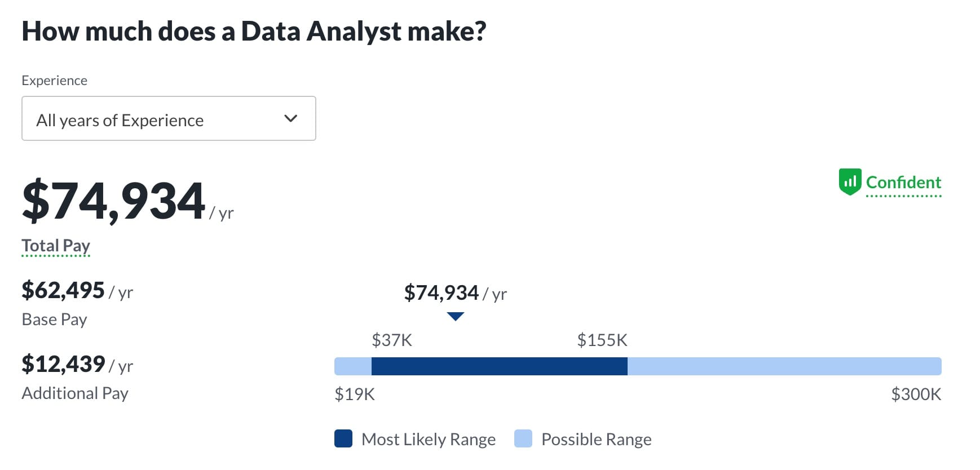Click the light blue bar segment left of $37K

[x=353, y=366]
